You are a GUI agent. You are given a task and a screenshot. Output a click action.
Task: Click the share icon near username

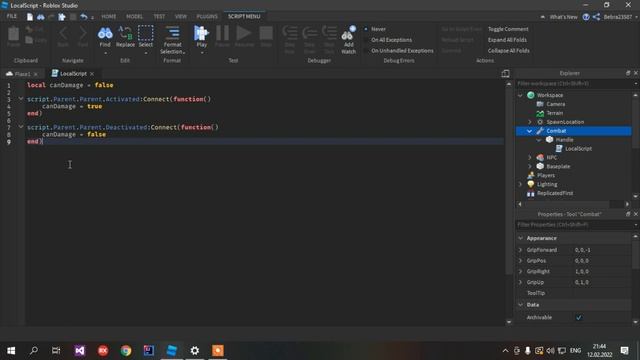click(596, 17)
